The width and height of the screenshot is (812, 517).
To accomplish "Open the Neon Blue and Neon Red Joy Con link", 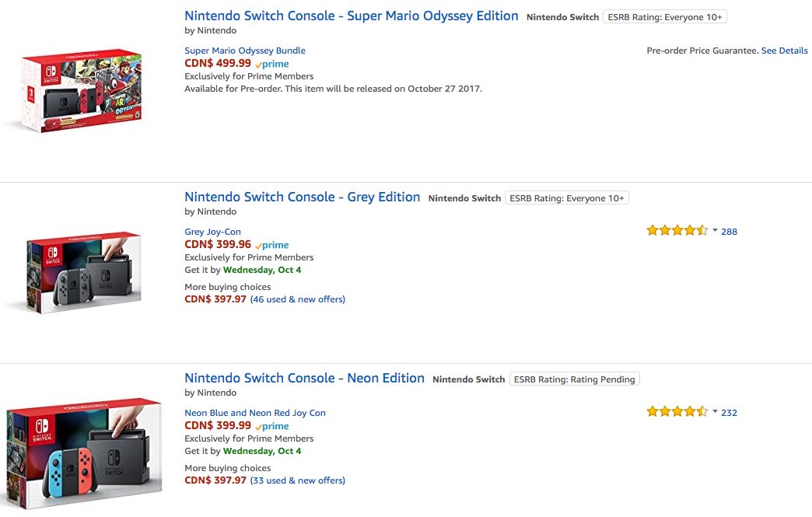I will [x=255, y=413].
